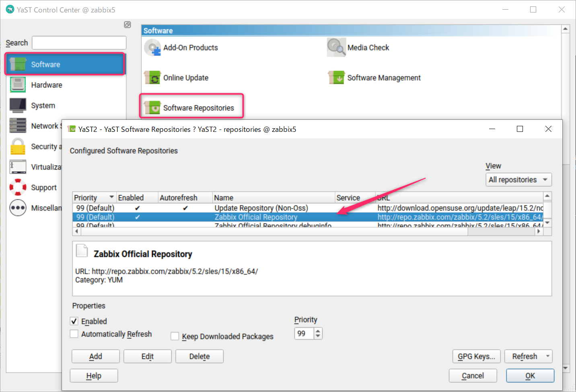This screenshot has height=392, width=576.
Task: Click the repositories dialog title bar icon
Action: click(x=72, y=129)
